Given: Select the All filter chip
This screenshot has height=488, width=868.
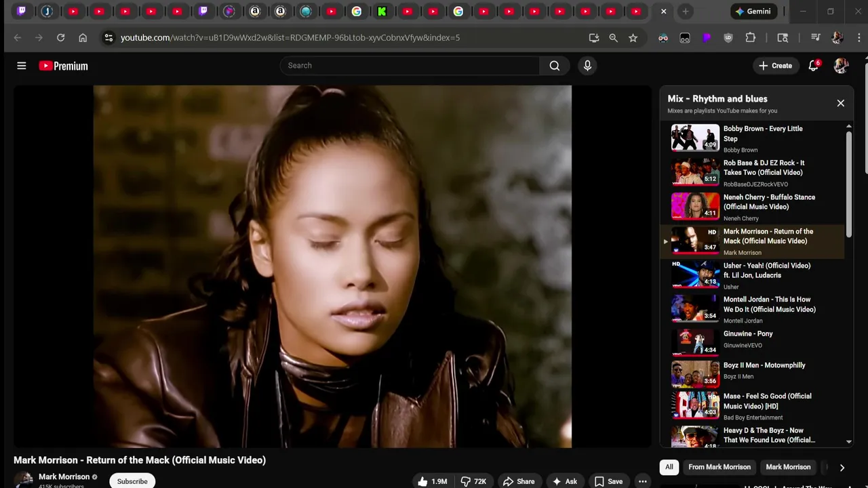Looking at the screenshot, I should click(x=669, y=467).
